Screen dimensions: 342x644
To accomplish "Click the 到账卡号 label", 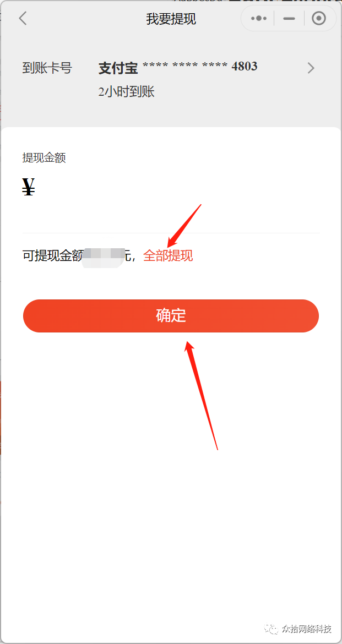I will pyautogui.click(x=47, y=68).
